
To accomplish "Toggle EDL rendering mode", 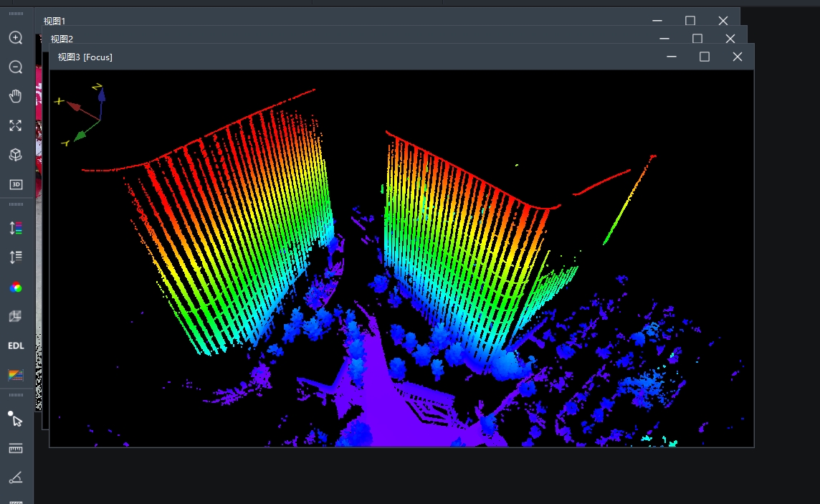I will click(x=16, y=346).
